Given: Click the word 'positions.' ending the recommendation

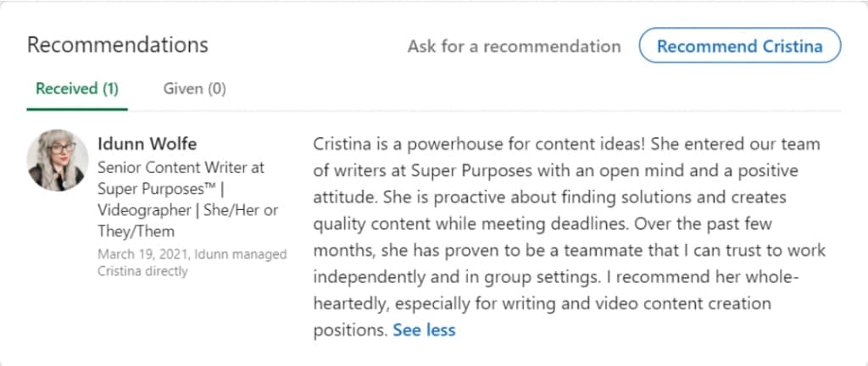Looking at the screenshot, I should [x=350, y=330].
